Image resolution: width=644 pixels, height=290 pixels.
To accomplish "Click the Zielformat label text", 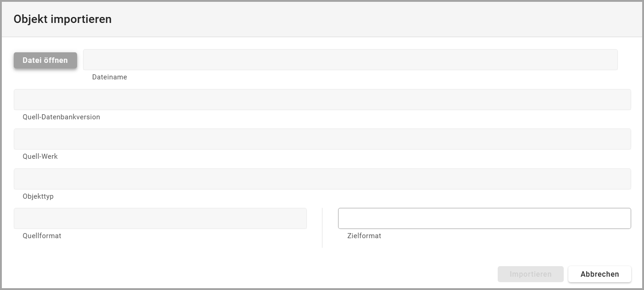I will (x=364, y=236).
